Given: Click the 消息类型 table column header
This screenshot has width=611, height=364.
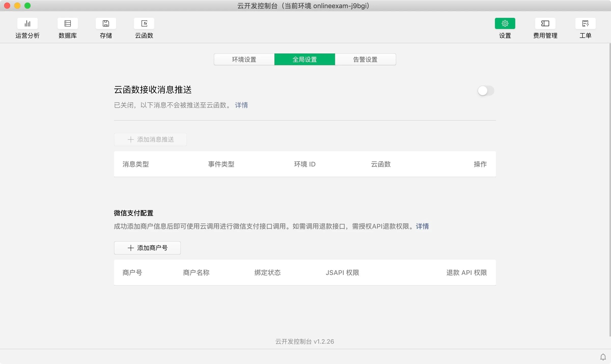Looking at the screenshot, I should 135,164.
